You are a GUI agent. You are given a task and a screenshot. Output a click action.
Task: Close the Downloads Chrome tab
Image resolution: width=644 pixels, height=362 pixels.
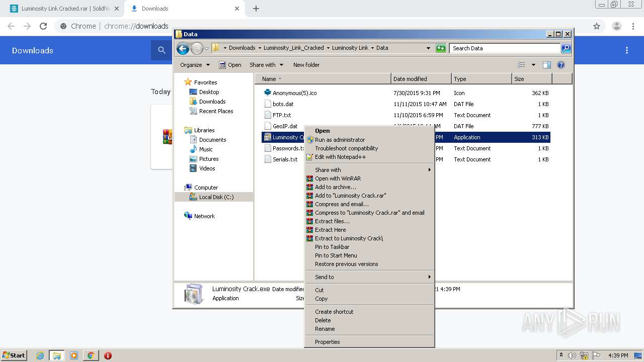(237, 9)
